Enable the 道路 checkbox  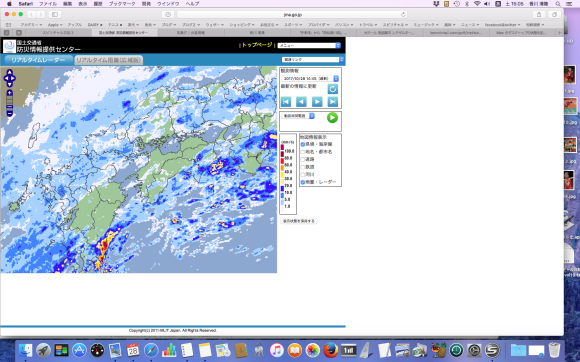point(303,159)
